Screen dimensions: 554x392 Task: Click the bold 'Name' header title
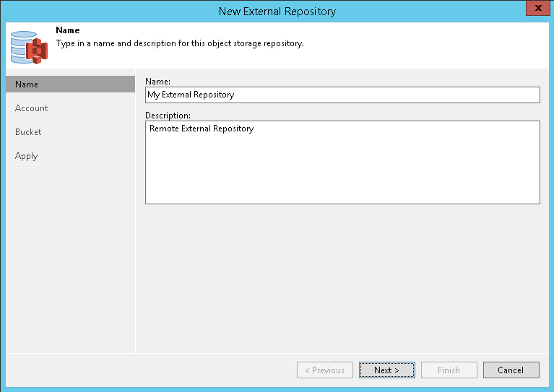[x=68, y=30]
